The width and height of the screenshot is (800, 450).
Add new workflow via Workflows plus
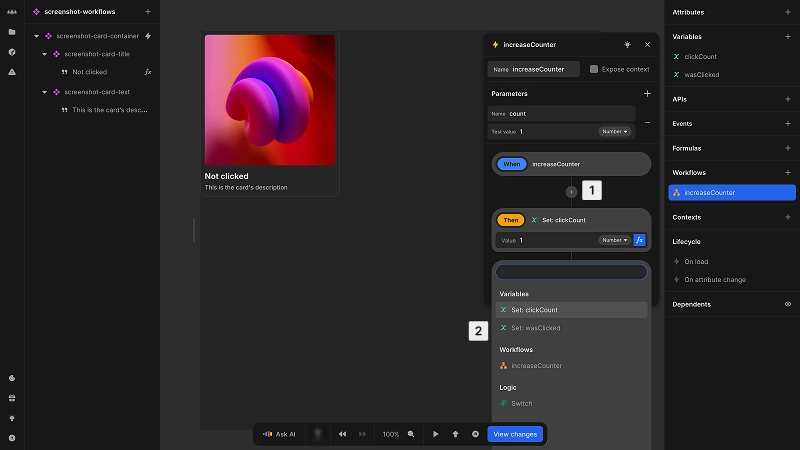click(788, 172)
